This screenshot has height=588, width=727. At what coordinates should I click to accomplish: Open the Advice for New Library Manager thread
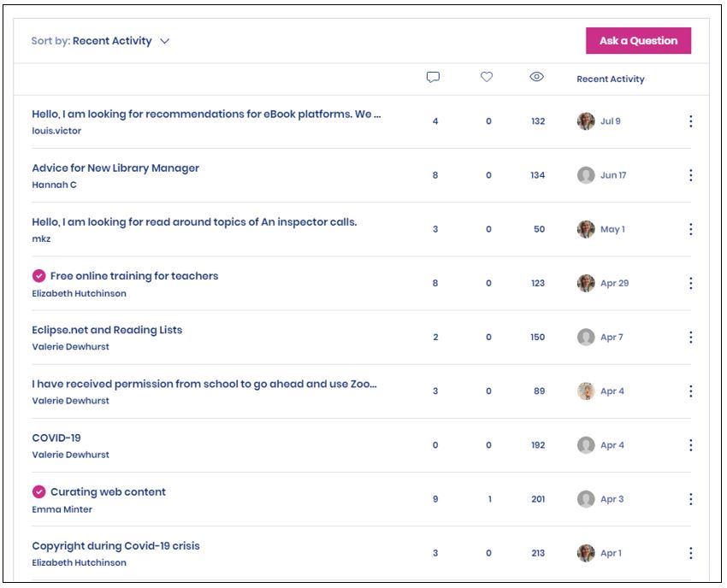(x=115, y=168)
